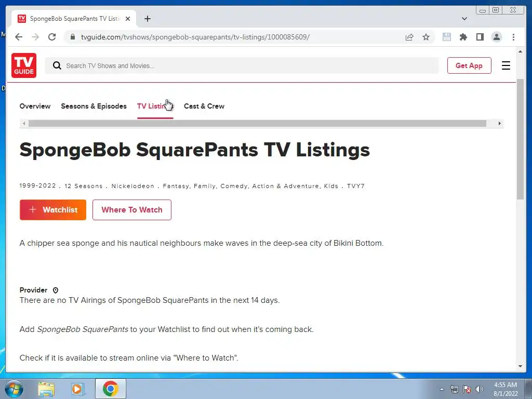Open Windows Media Player from taskbar
Screen dimensions: 532x399
pos(78,389)
